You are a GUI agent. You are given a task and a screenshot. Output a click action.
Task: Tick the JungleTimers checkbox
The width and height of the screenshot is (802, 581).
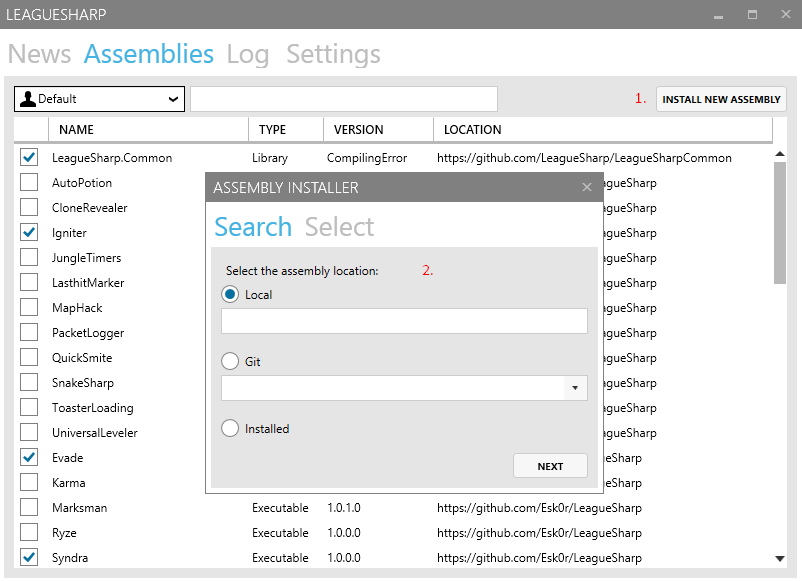tap(29, 257)
